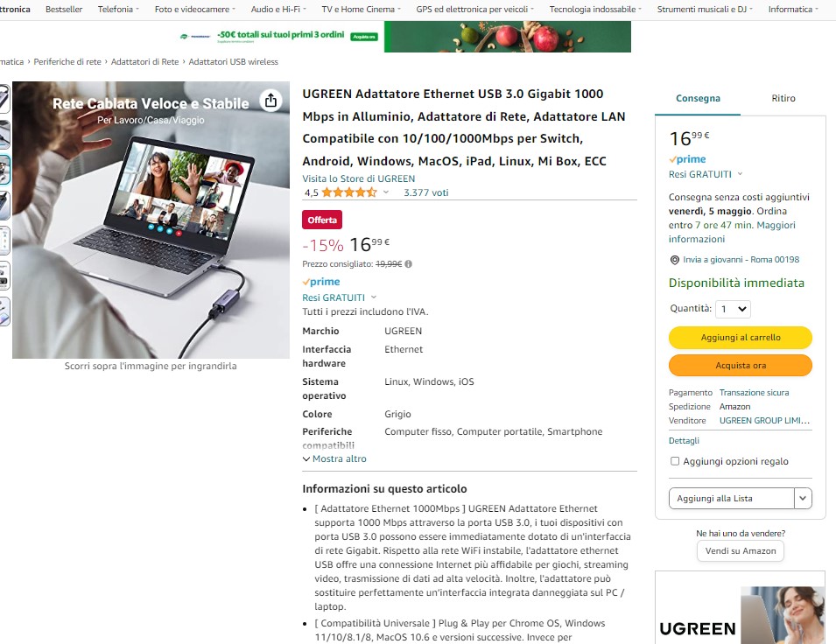Switch to the Ritiro tab

[783, 98]
